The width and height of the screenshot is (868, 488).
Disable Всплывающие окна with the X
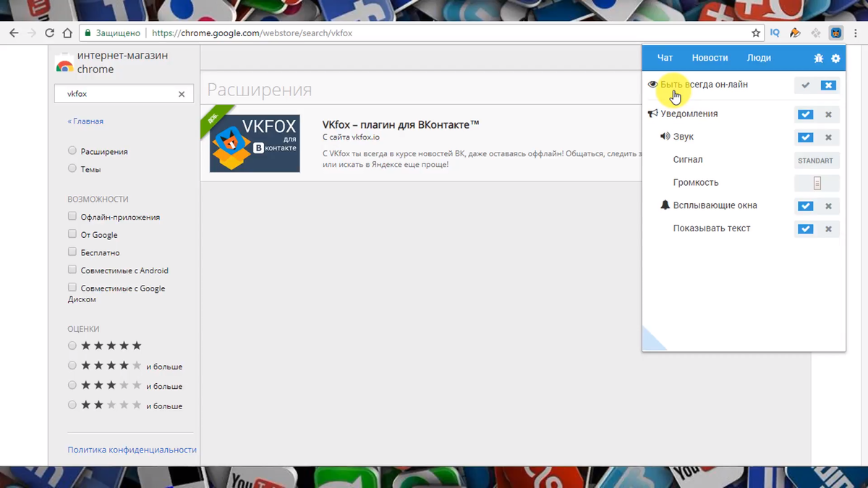[x=828, y=206]
